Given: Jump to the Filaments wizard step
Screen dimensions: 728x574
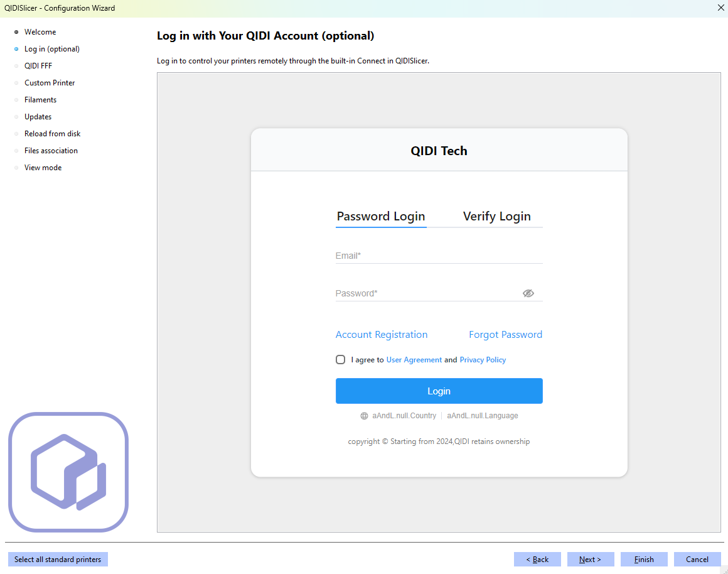Looking at the screenshot, I should (40, 100).
